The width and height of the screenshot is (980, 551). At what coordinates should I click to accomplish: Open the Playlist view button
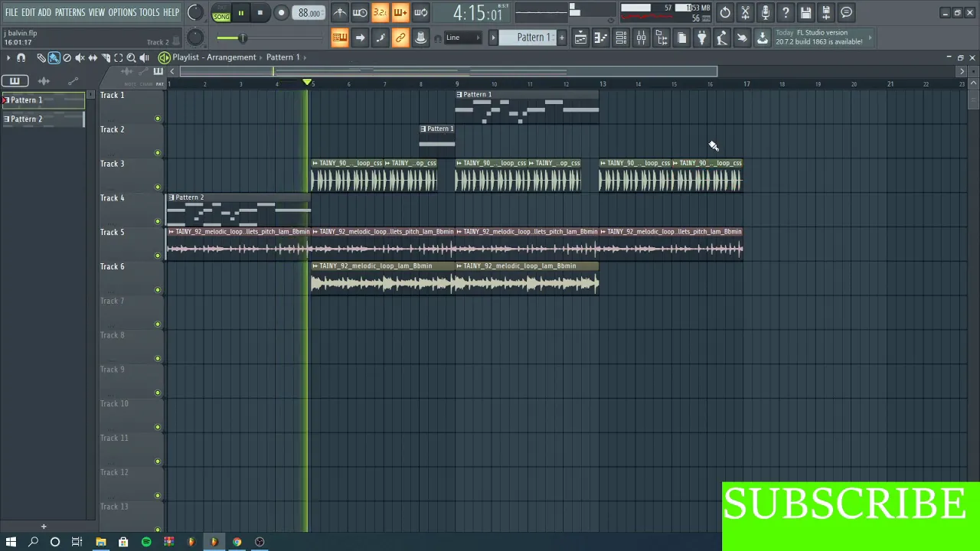[x=581, y=37]
